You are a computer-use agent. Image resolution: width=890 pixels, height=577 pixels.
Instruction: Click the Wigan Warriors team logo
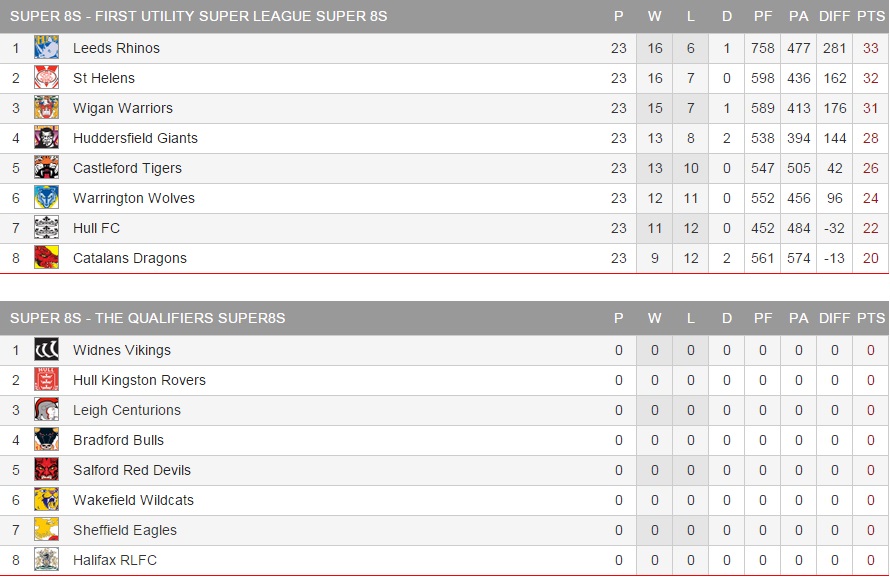tap(46, 108)
